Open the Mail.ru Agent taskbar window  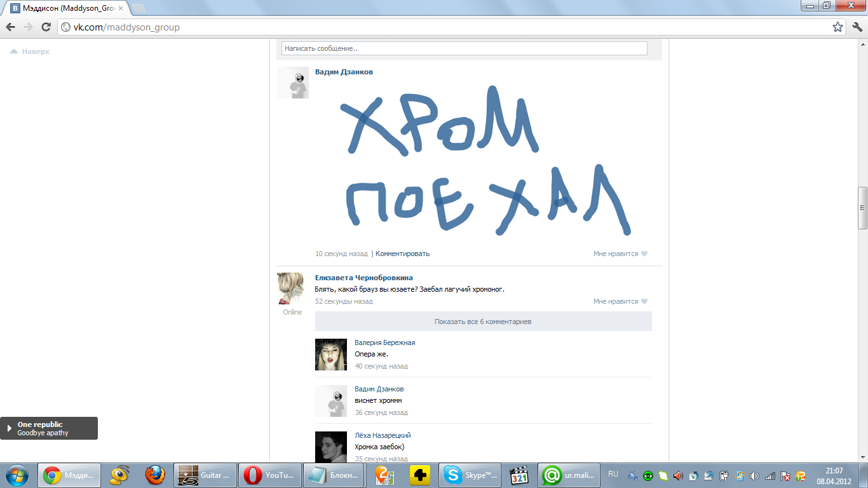[569, 475]
